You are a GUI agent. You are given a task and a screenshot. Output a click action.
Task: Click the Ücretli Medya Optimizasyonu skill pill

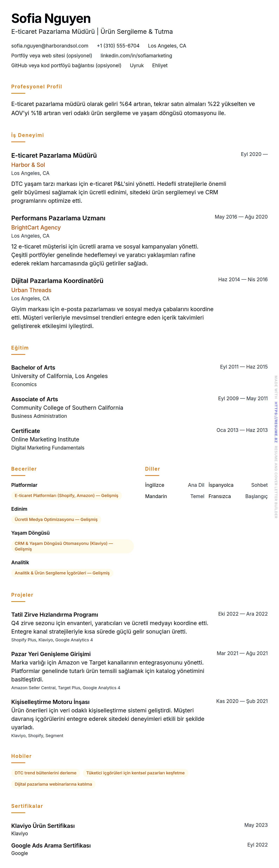pos(56,520)
